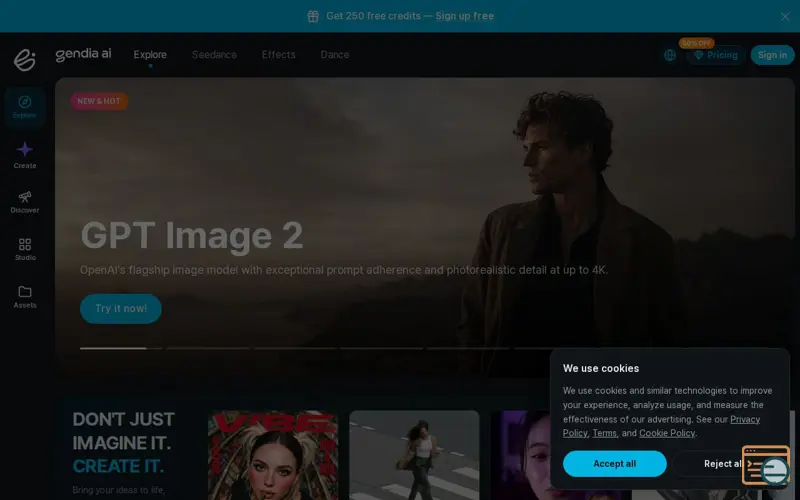Open the Create sparkle sidebar icon

point(24,155)
